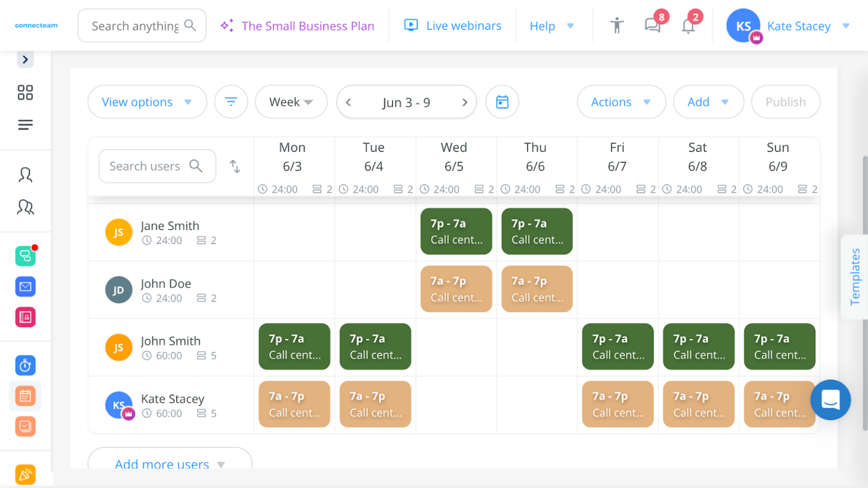Open the chat feature icon in the sidebar
868x488 pixels.
click(25, 256)
